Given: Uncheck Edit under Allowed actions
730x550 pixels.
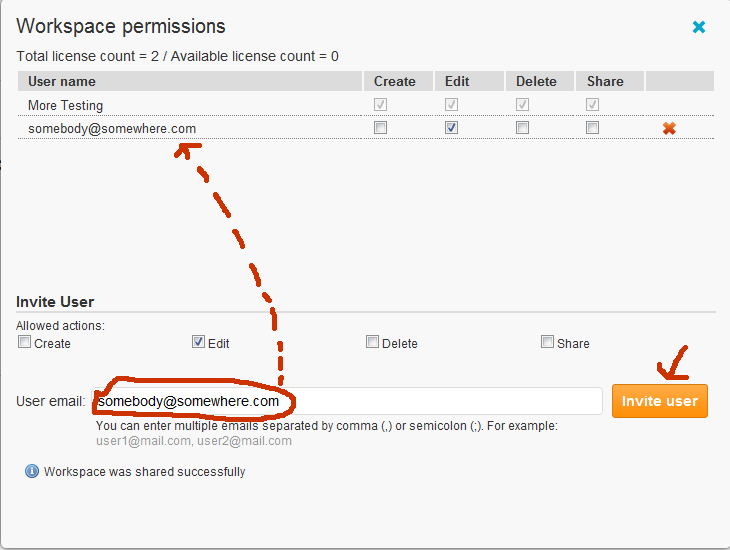Looking at the screenshot, I should coord(199,342).
